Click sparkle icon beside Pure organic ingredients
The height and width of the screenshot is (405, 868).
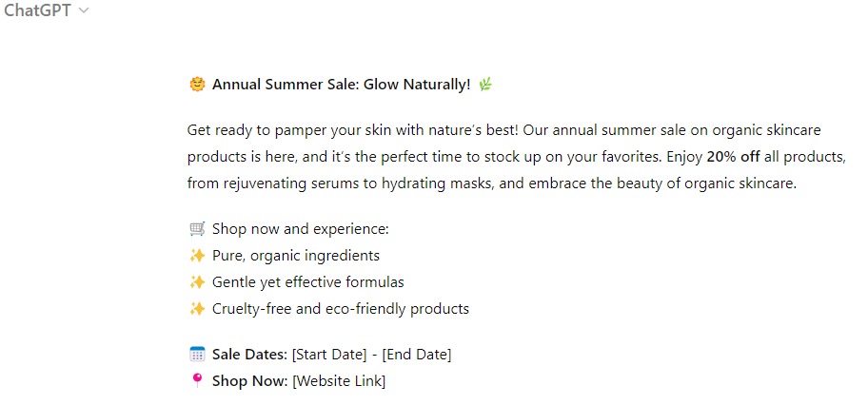[x=197, y=255]
